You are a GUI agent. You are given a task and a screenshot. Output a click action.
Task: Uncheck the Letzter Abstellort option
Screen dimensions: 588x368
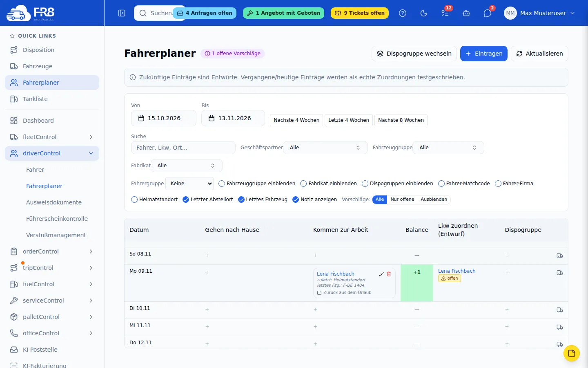186,200
